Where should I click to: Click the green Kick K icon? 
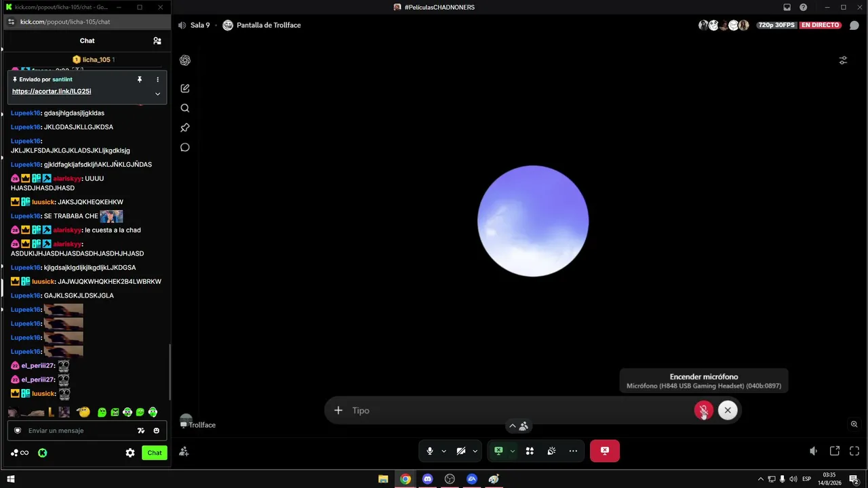tap(42, 453)
